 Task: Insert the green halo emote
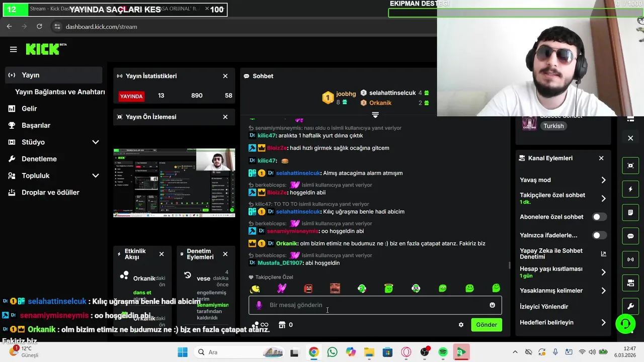[388, 288]
